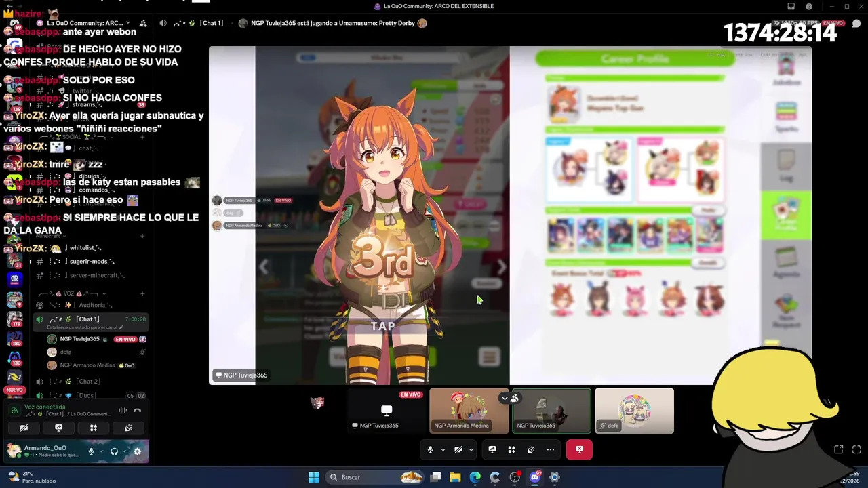Turn on camera in call control bar
Screen dimensions: 868x488
click(458, 449)
